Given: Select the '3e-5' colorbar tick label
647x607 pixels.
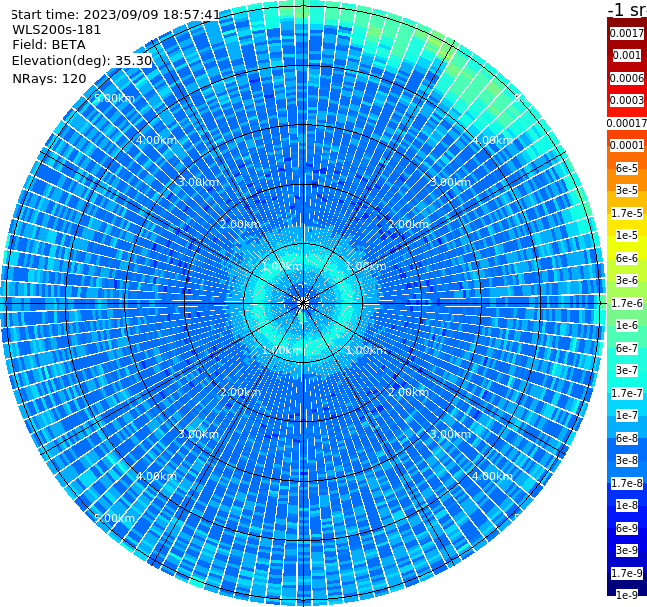Looking at the screenshot, I should [627, 190].
